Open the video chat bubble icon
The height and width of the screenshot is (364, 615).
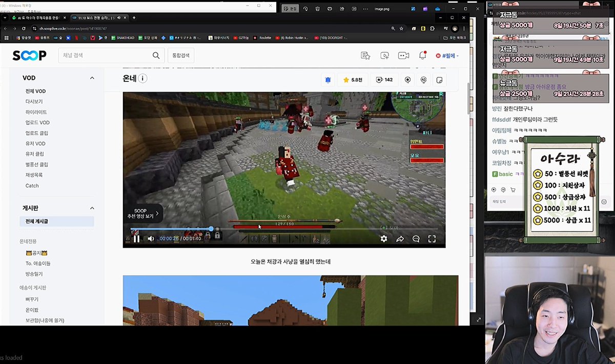(416, 239)
